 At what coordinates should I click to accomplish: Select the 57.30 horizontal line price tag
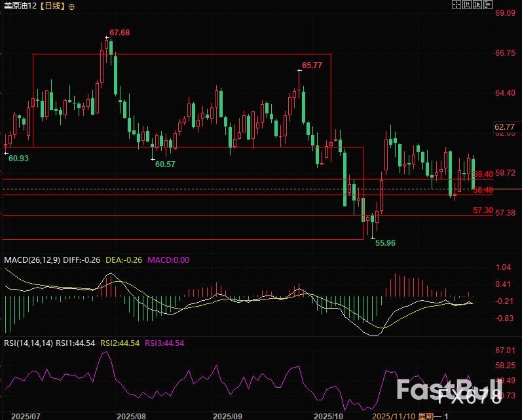tap(483, 210)
